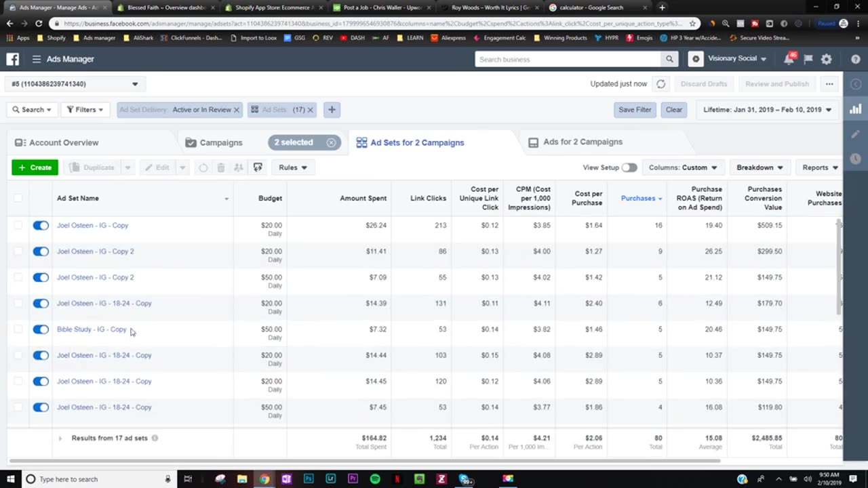Click the Windows taskbar search box
The height and width of the screenshot is (488, 868).
tap(99, 479)
